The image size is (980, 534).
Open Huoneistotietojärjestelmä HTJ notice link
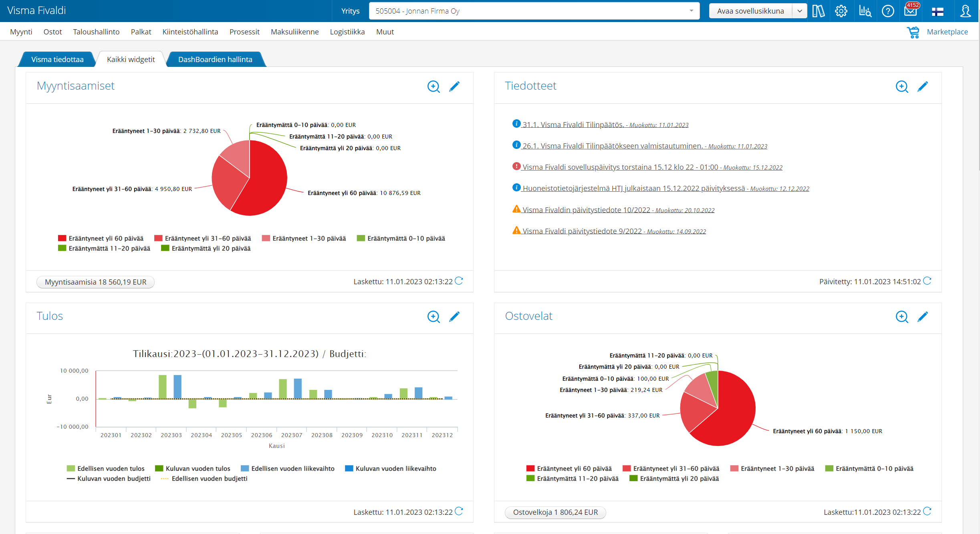(665, 189)
